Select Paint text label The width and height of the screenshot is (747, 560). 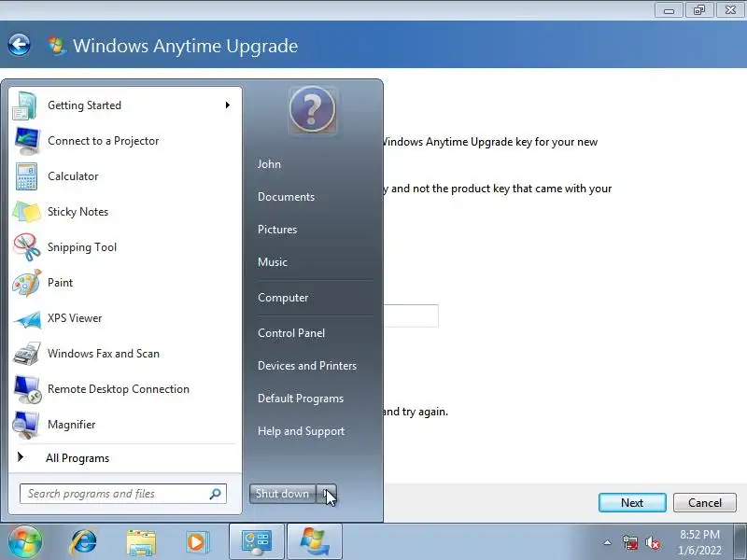pyautogui.click(x=60, y=283)
